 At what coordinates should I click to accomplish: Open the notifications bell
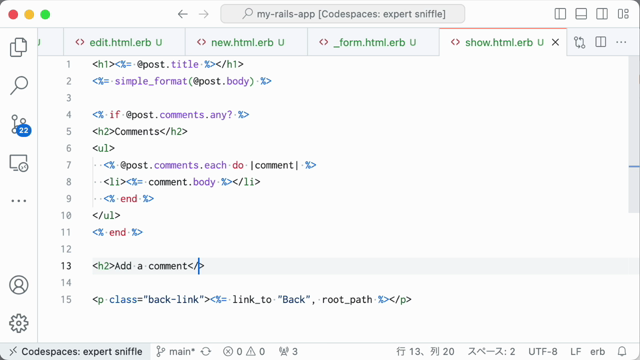pos(622,351)
